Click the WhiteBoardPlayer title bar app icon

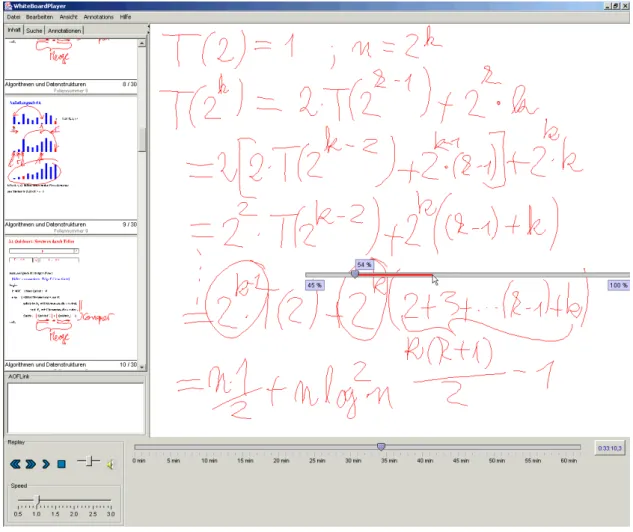[x=8, y=6]
